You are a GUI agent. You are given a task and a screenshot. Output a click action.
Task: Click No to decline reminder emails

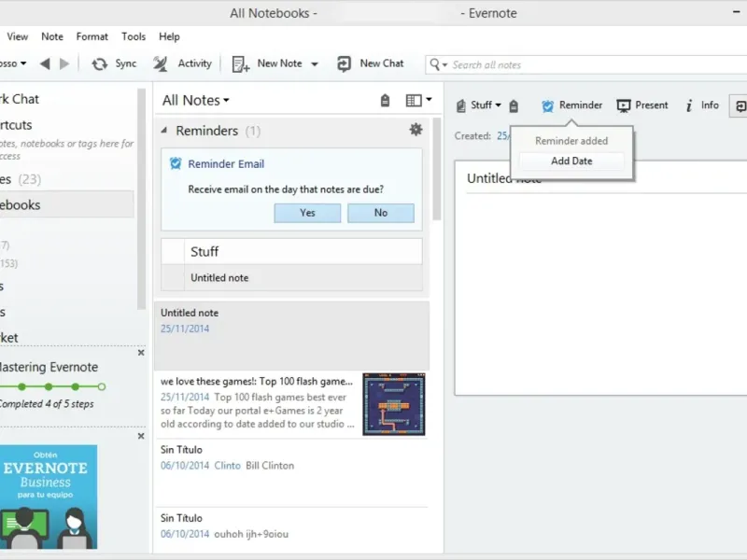(x=381, y=213)
